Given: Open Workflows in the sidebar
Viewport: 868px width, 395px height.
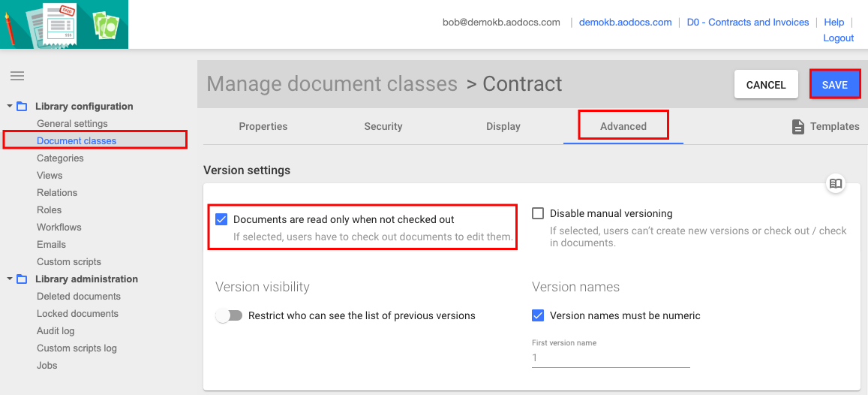Looking at the screenshot, I should (59, 227).
